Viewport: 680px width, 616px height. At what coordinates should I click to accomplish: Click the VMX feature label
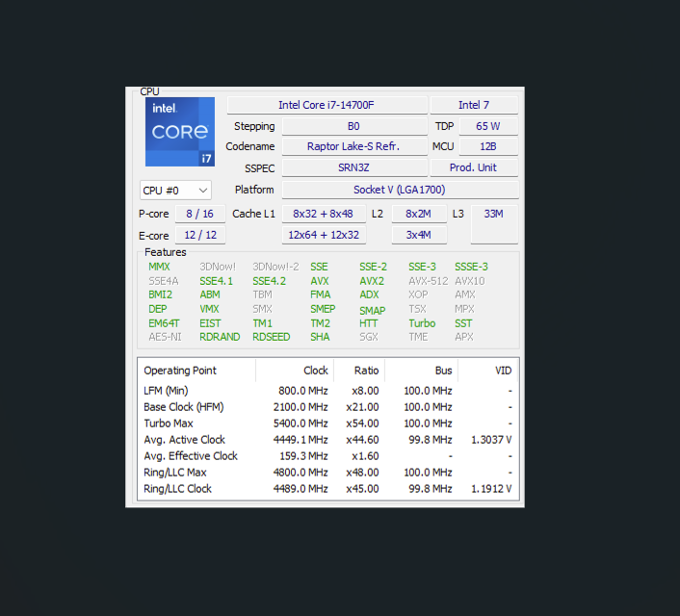[209, 309]
